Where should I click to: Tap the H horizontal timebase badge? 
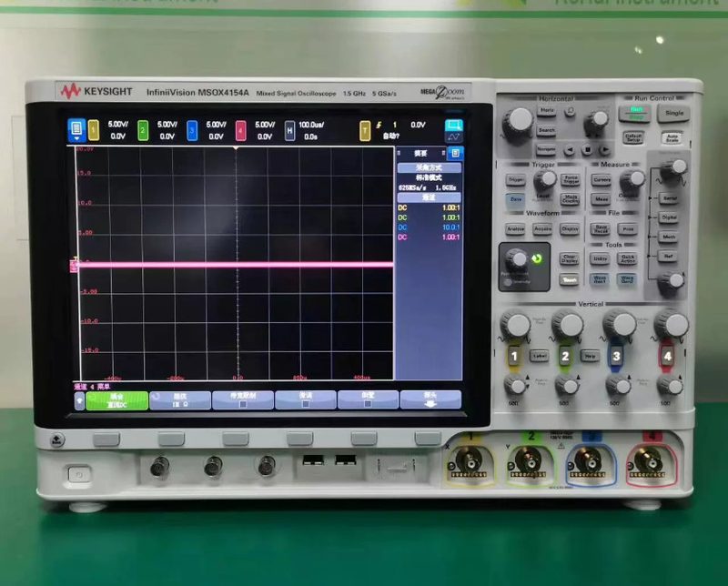point(289,131)
